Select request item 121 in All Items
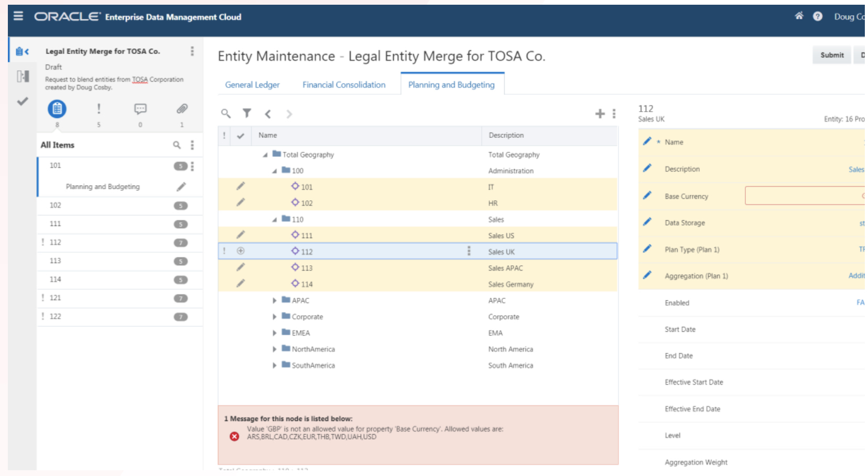Viewport: 868px width, 476px height. tap(56, 298)
